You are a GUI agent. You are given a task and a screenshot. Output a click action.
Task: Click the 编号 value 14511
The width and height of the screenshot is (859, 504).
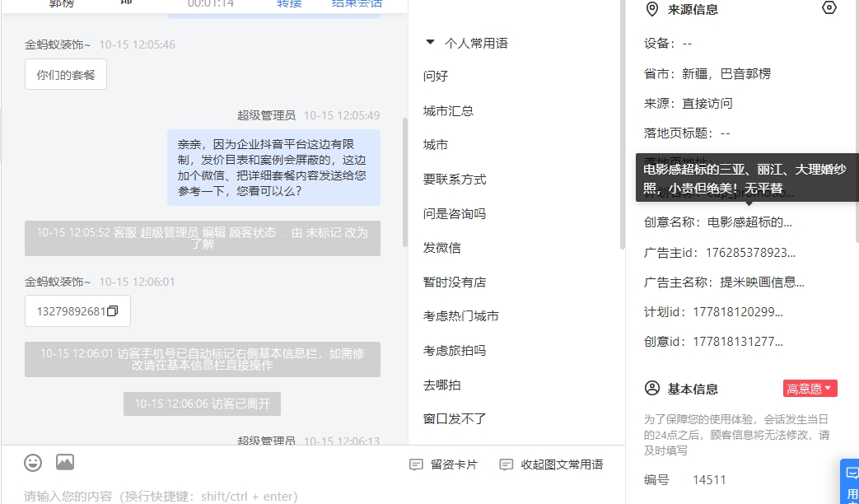[x=709, y=480]
